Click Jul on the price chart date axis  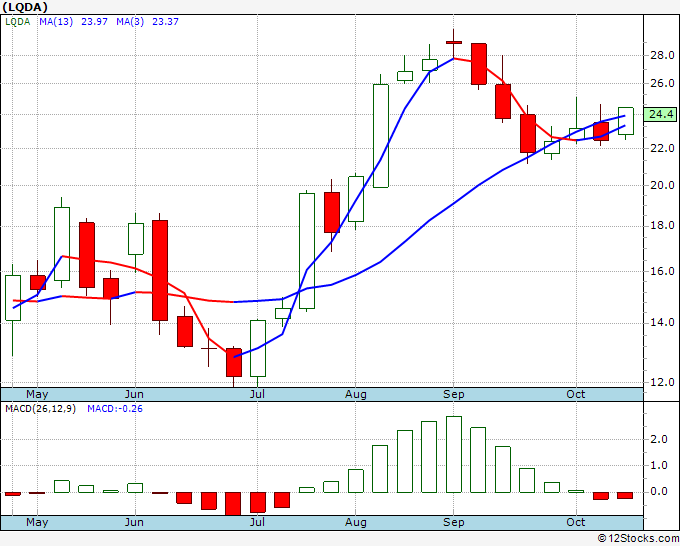click(257, 394)
